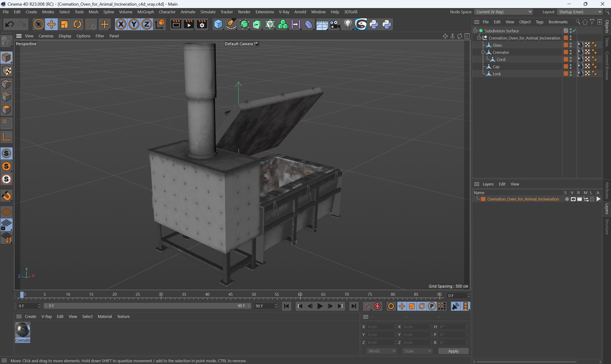611x364 pixels.
Task: Click the timeline ruler at frame 45
Action: (230, 295)
